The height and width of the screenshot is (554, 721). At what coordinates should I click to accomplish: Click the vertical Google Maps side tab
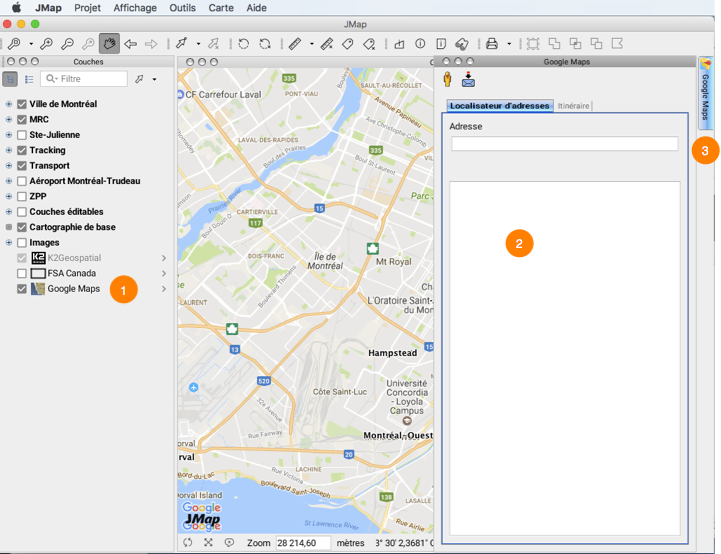click(704, 94)
